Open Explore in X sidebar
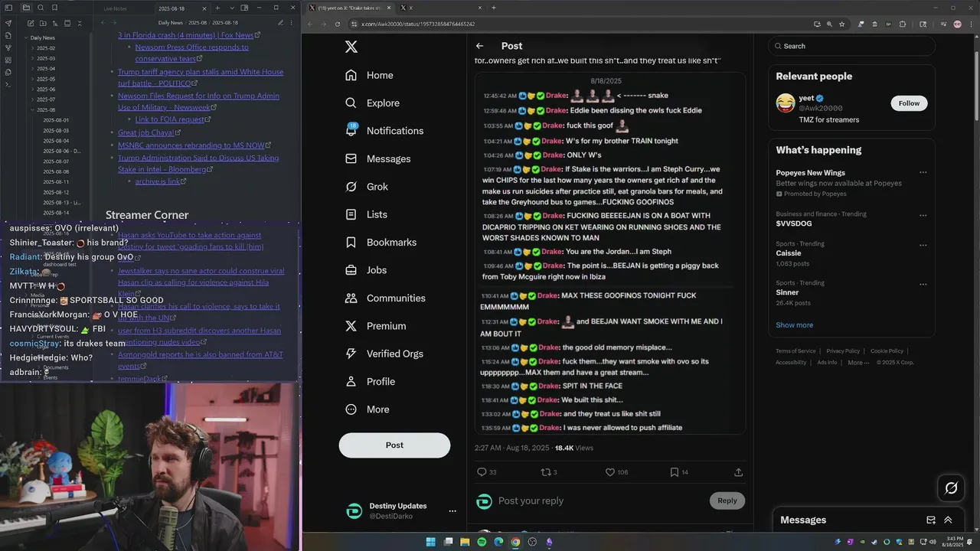The image size is (980, 551). 372,103
